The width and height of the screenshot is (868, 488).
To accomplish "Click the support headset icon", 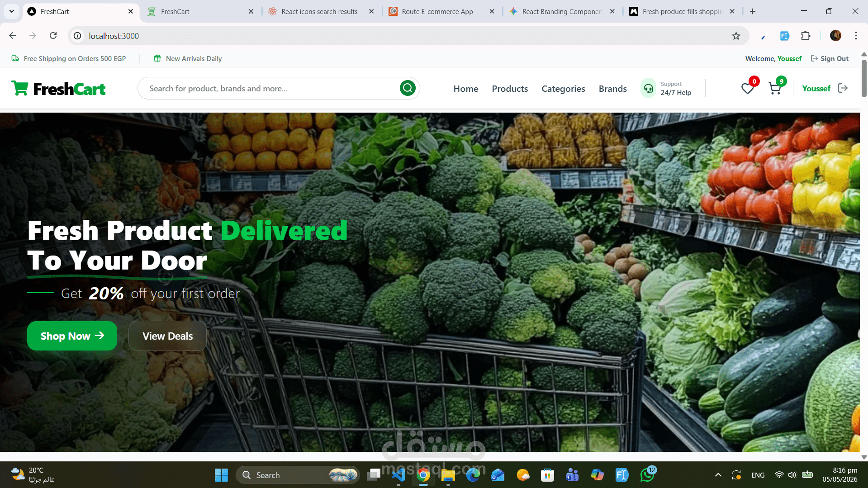I will [x=648, y=88].
